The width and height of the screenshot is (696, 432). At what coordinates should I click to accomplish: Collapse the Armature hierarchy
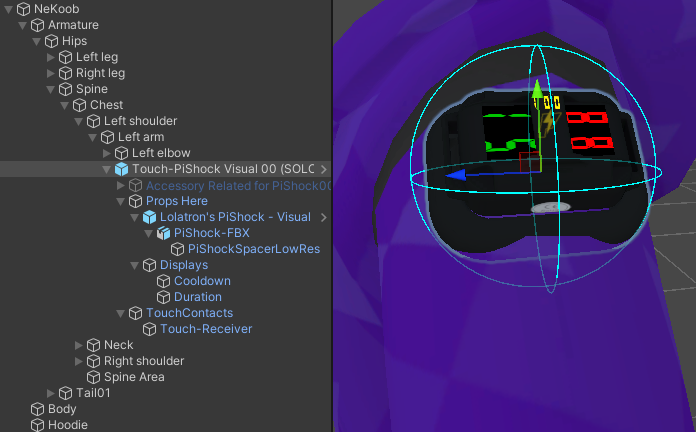23,25
